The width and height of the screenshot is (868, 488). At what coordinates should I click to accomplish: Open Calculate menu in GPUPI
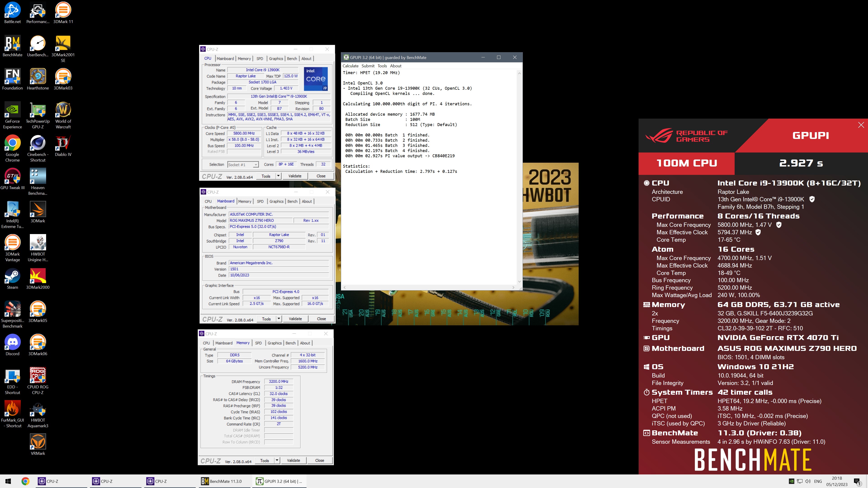350,66
